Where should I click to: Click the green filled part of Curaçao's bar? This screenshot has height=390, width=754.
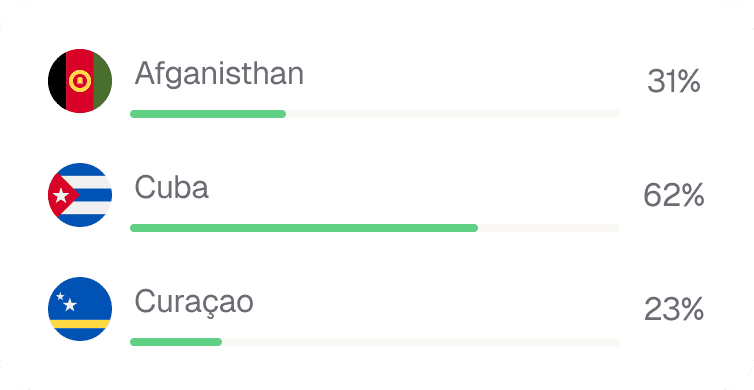point(176,342)
